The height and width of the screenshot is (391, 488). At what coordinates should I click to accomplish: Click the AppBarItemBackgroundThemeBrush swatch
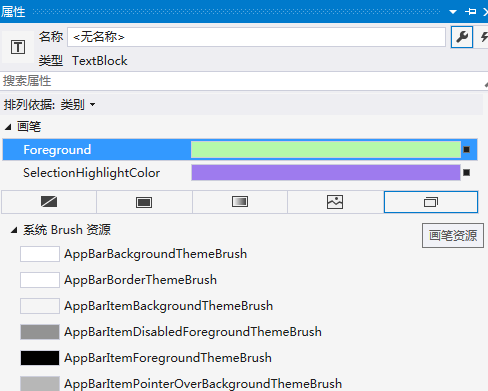pyautogui.click(x=40, y=306)
